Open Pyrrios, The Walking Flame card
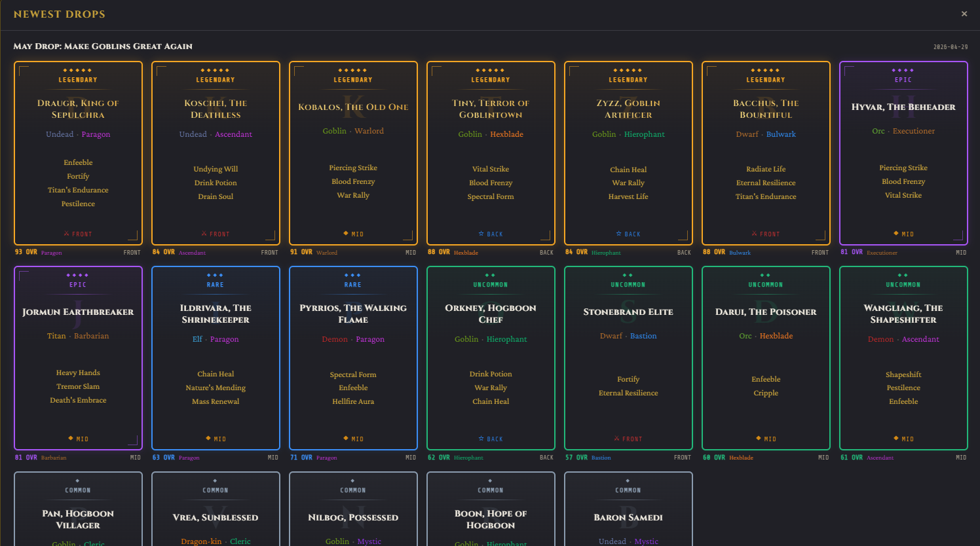This screenshot has height=546, width=980. coord(353,358)
